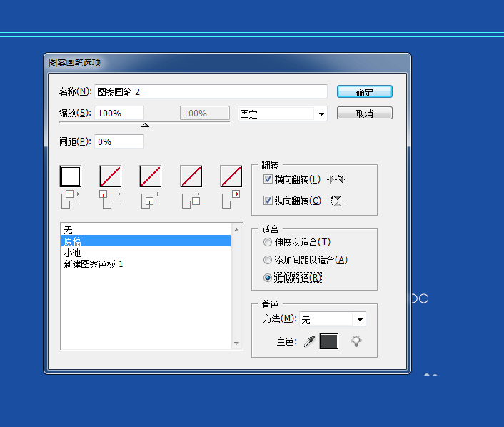The image size is (504, 427).
Task: Open the 方法(M) colorization dropdown
Action: pos(333,319)
